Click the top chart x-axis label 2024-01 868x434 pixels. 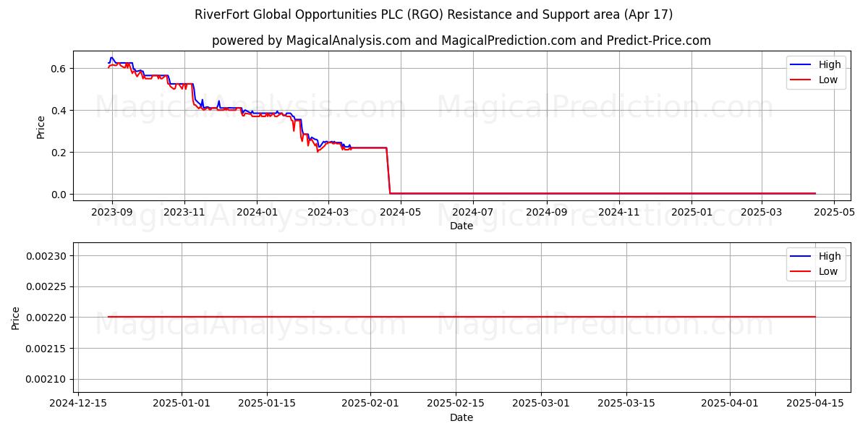click(x=257, y=212)
